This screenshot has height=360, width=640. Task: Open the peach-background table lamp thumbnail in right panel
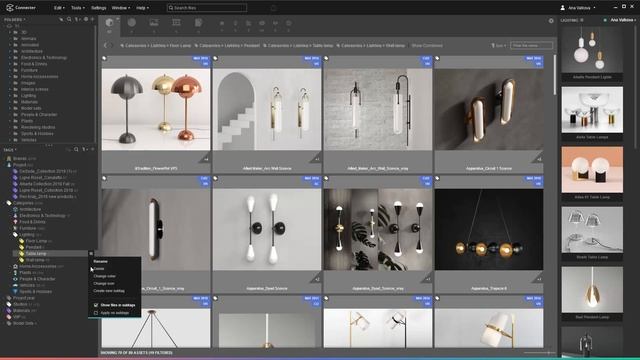pyautogui.click(x=592, y=170)
